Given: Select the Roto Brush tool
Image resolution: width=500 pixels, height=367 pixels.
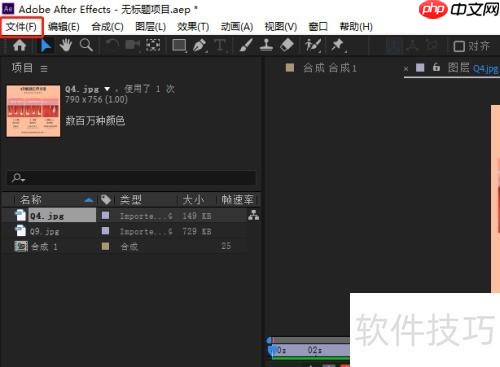Looking at the screenshot, I should point(313,45).
